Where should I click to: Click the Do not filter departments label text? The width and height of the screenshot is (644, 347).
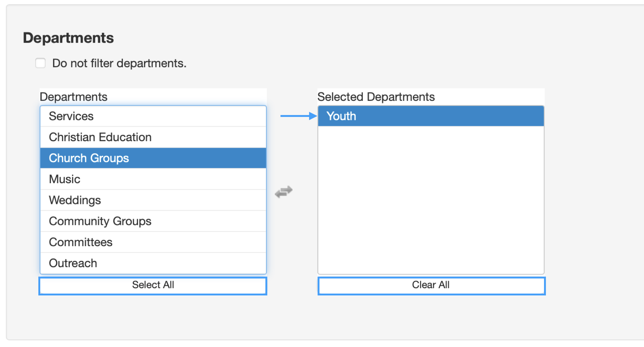pyautogui.click(x=119, y=63)
